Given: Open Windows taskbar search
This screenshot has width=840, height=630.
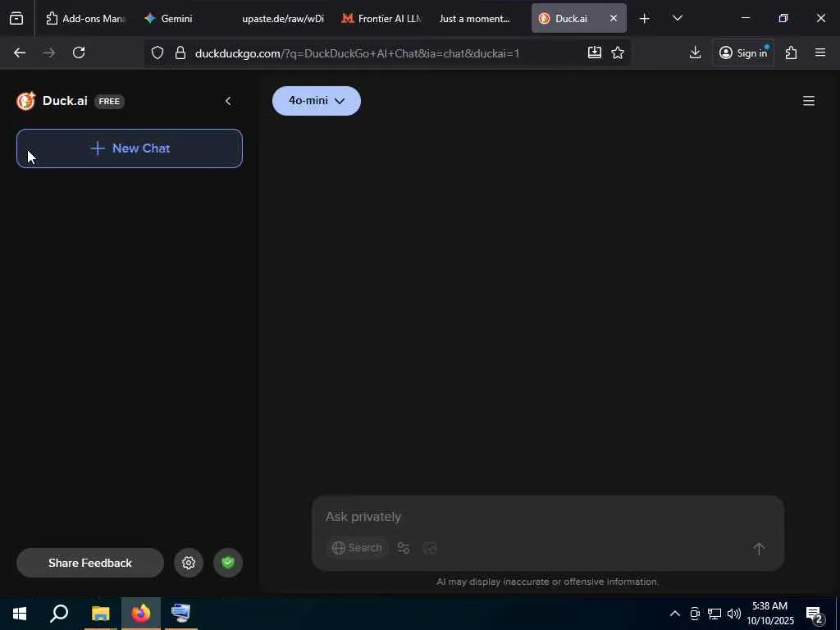Looking at the screenshot, I should coord(59,614).
